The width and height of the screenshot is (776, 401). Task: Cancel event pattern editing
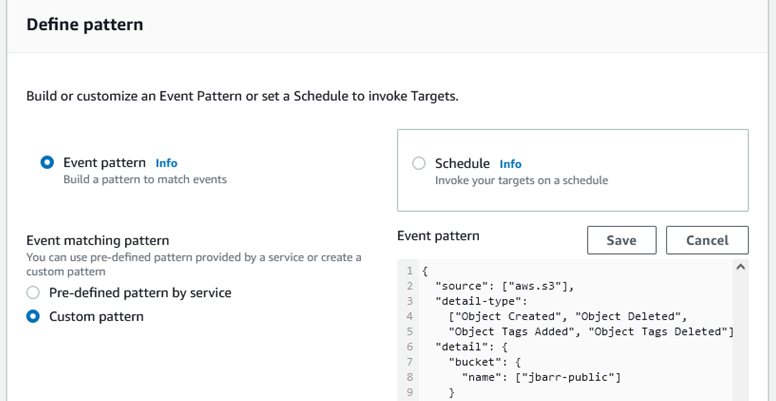pyautogui.click(x=707, y=240)
